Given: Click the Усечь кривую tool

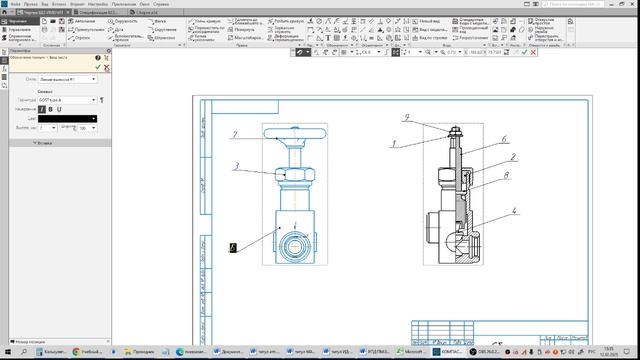Looking at the screenshot, I should point(204,21).
